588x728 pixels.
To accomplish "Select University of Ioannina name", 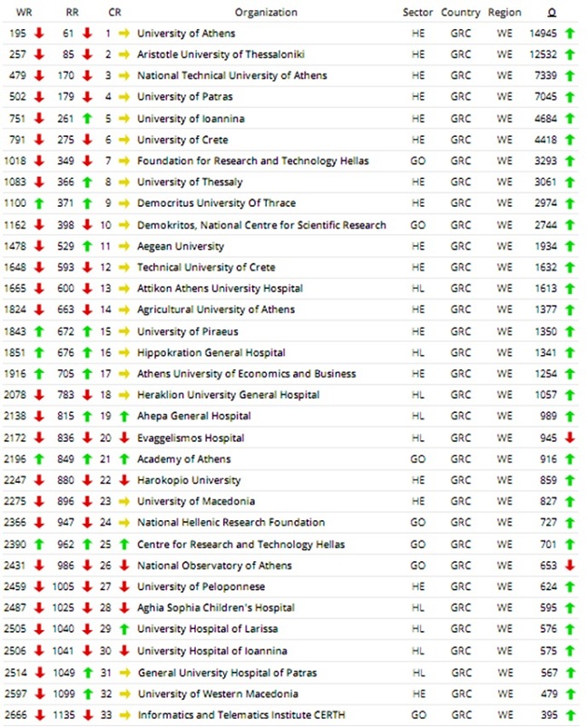I will (191, 118).
